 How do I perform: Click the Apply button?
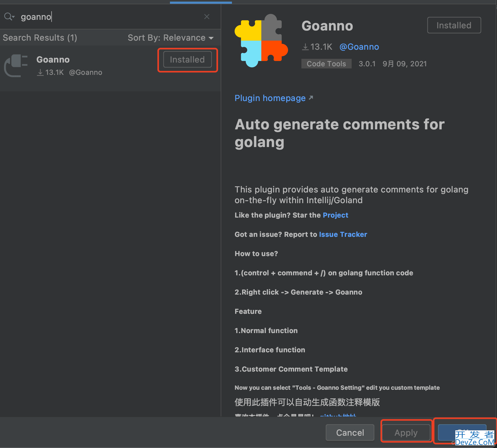[x=406, y=432]
